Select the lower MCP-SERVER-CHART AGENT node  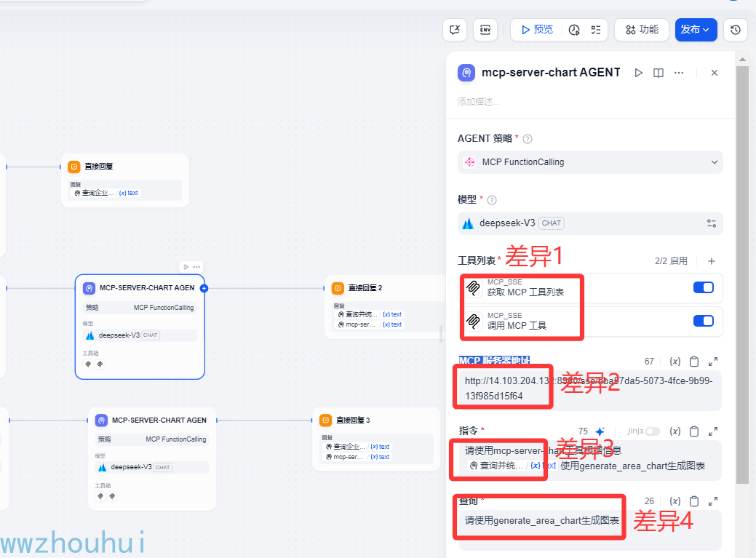(x=152, y=459)
